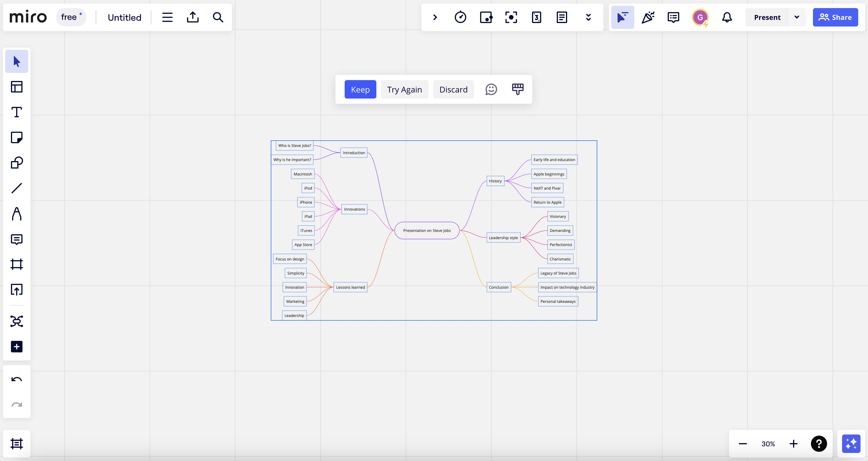This screenshot has width=868, height=461.
Task: Export this board
Action: pyautogui.click(x=193, y=17)
